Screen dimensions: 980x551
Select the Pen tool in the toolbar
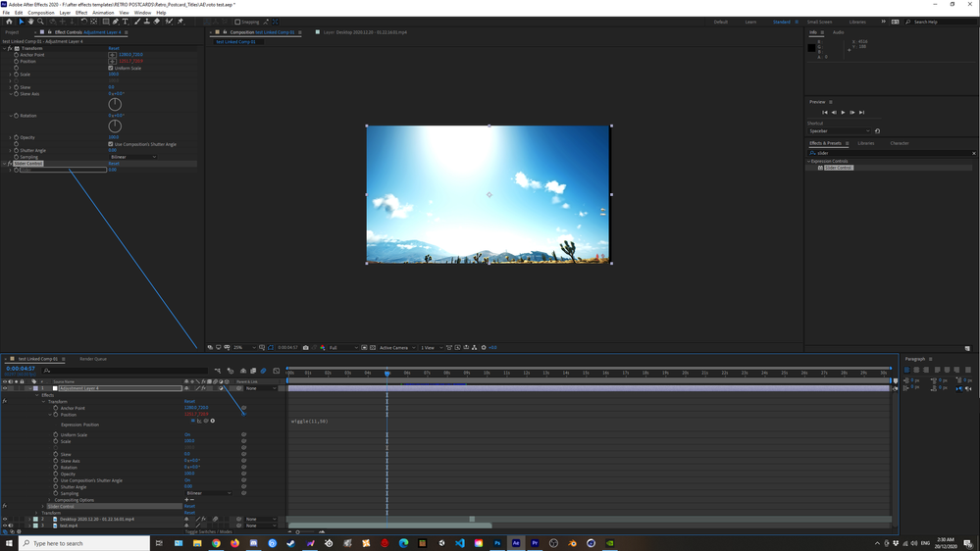(115, 22)
